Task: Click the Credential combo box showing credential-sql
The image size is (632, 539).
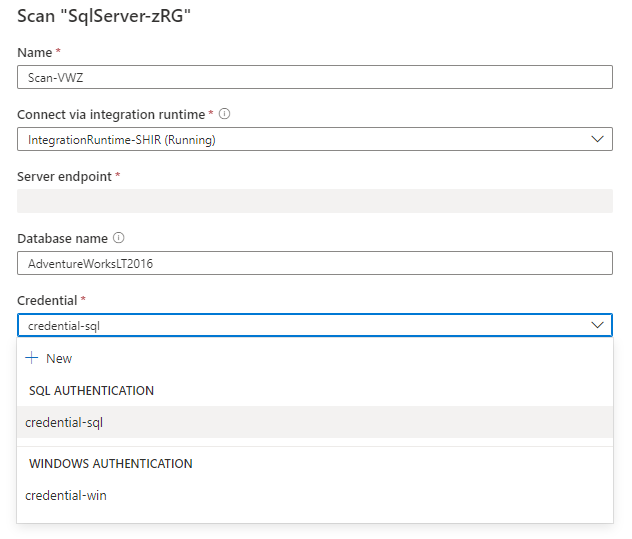Action: pyautogui.click(x=300, y=325)
